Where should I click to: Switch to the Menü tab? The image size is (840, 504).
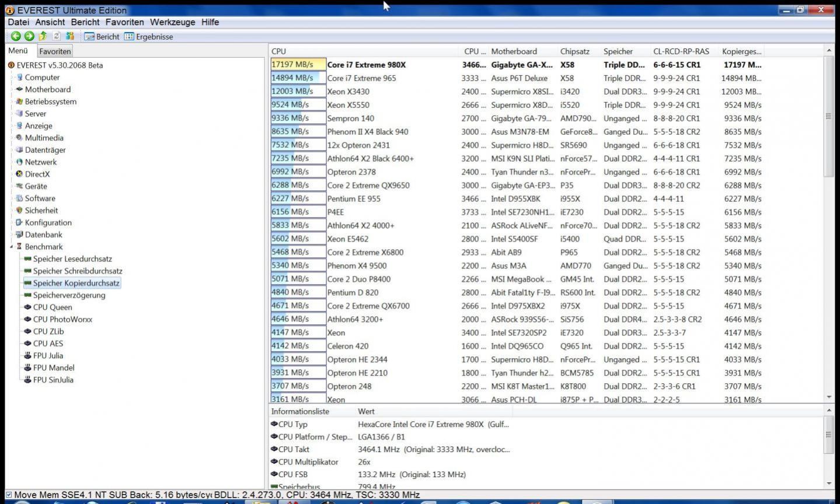point(18,51)
